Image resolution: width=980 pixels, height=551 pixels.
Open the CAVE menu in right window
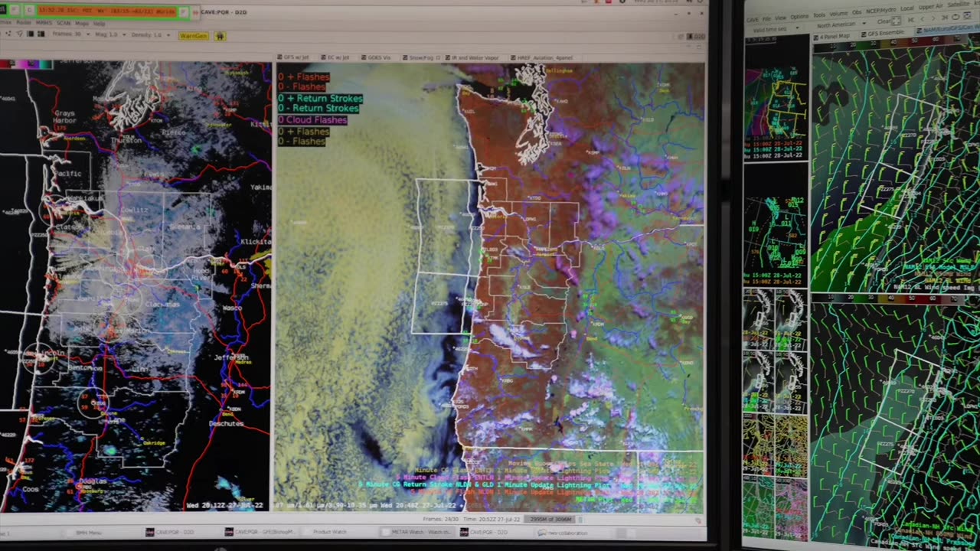tap(753, 20)
